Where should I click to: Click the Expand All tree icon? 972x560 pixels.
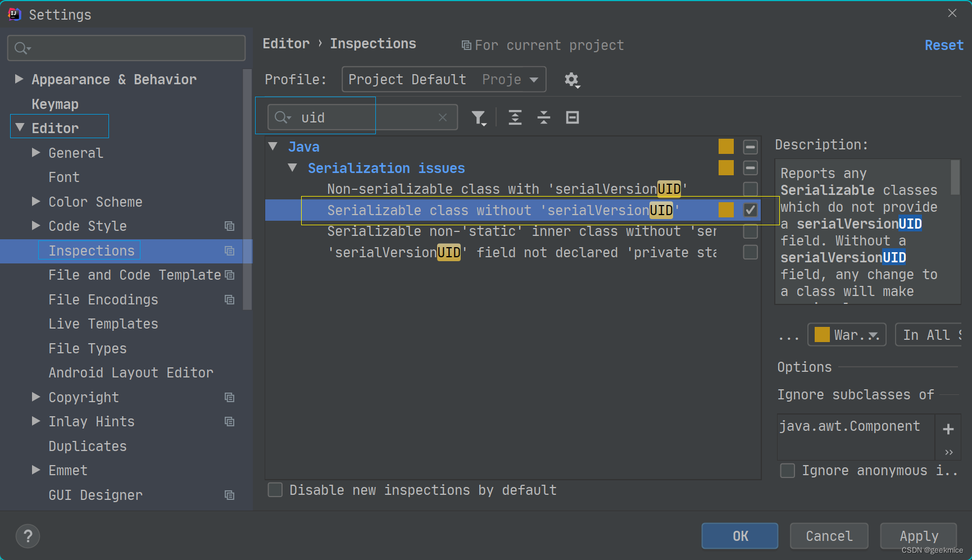coord(515,117)
